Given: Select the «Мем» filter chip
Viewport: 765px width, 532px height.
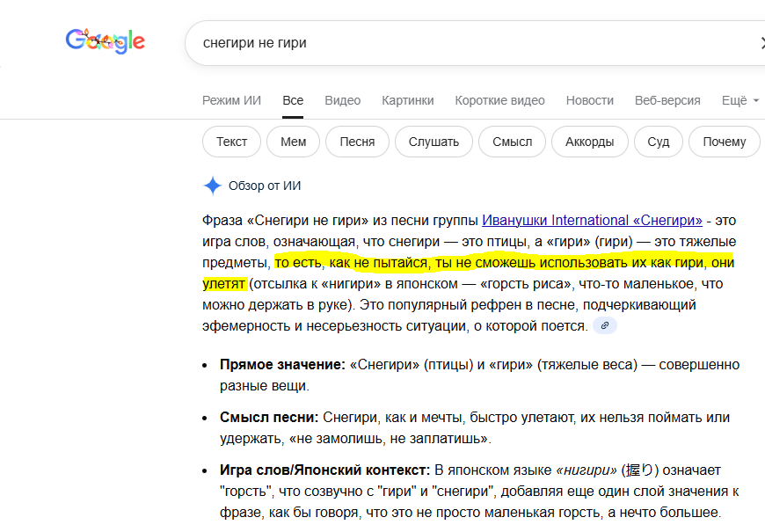Looking at the screenshot, I should [x=293, y=142].
